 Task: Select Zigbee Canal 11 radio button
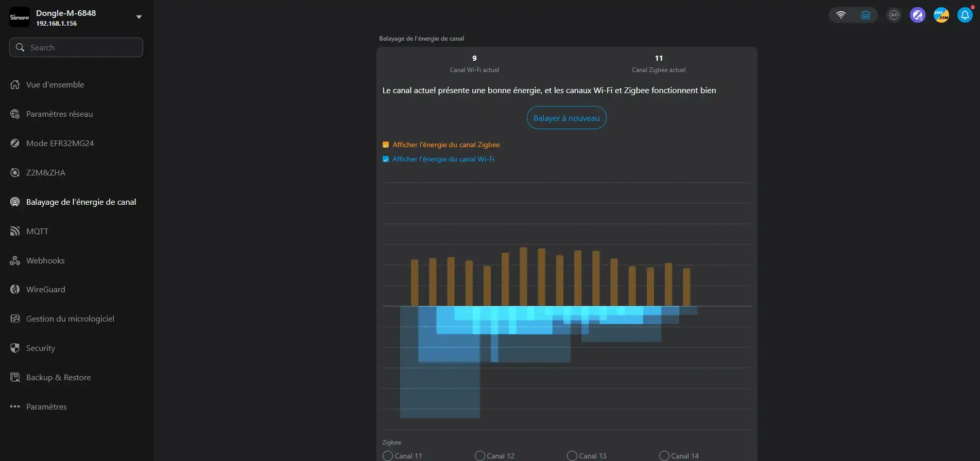tap(388, 456)
